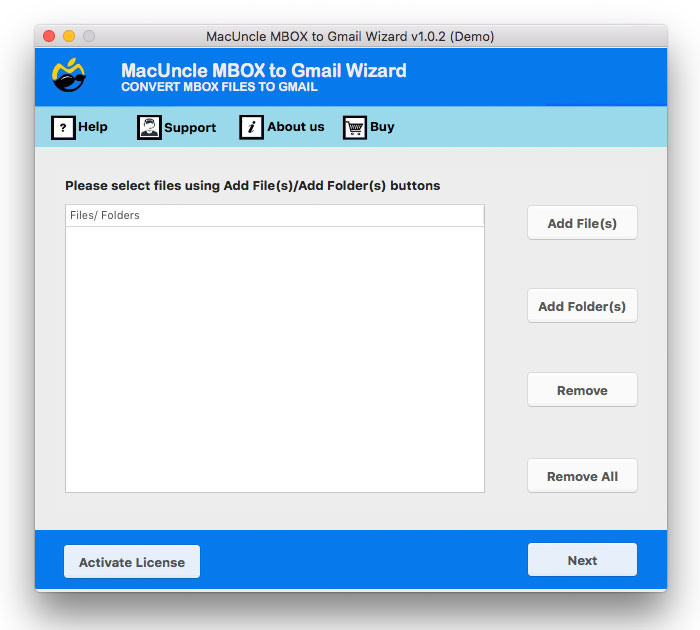Select the Support label in toolbar
Screen dimensions: 700x630
190,128
